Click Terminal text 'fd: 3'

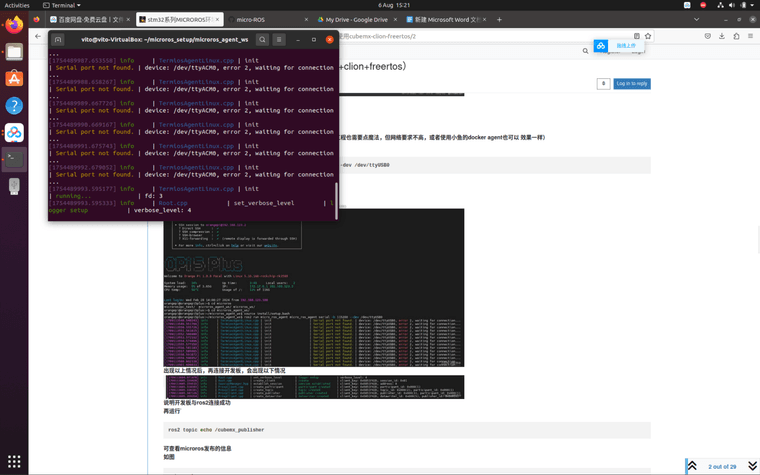(154, 196)
